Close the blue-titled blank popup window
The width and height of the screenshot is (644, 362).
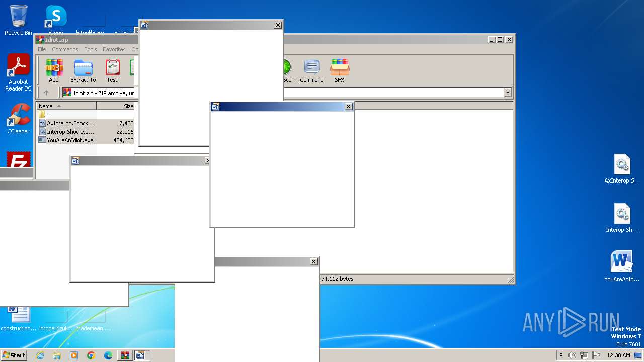tap(348, 106)
